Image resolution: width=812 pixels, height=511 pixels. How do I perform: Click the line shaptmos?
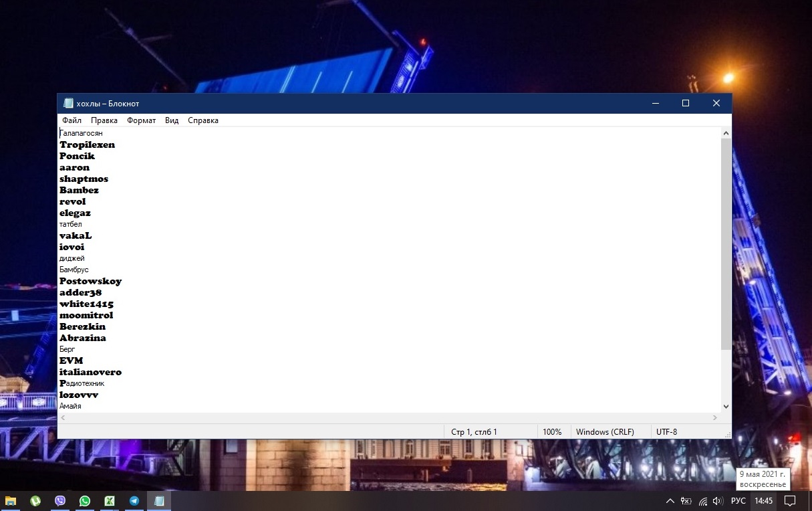tap(84, 179)
